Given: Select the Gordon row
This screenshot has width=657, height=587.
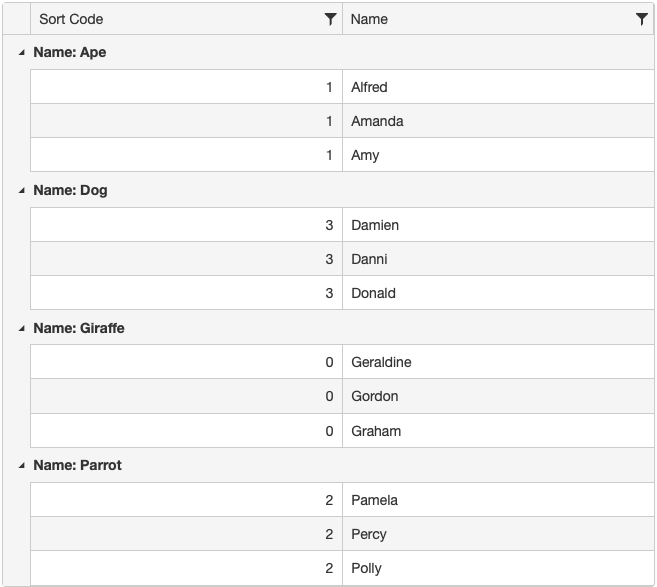Looking at the screenshot, I should pyautogui.click(x=342, y=396).
